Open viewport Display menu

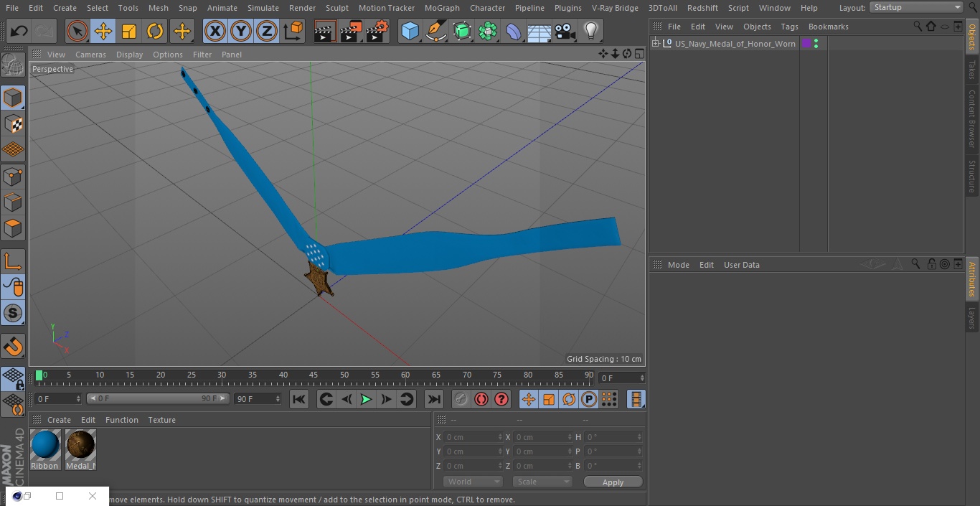click(x=129, y=55)
